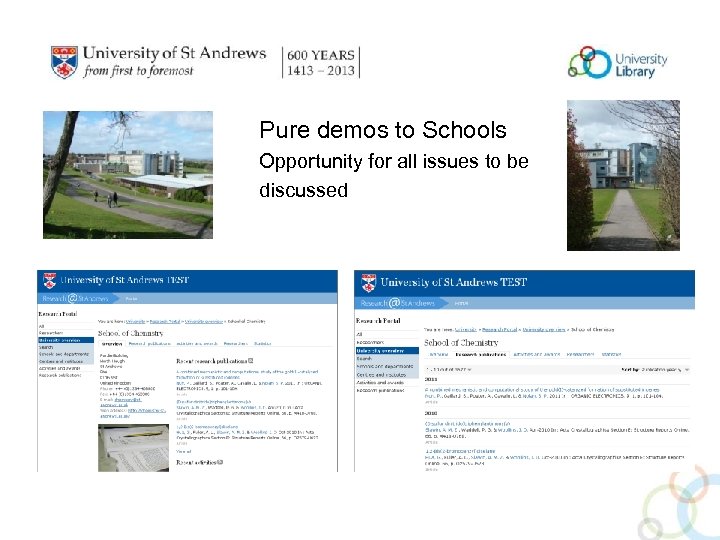
Task: Click Schools and departments in the left screenshot sidebar
Action: click(66, 354)
